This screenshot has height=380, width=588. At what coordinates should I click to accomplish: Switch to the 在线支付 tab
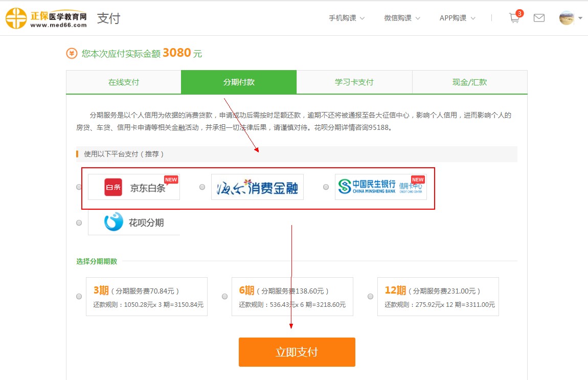pyautogui.click(x=123, y=82)
